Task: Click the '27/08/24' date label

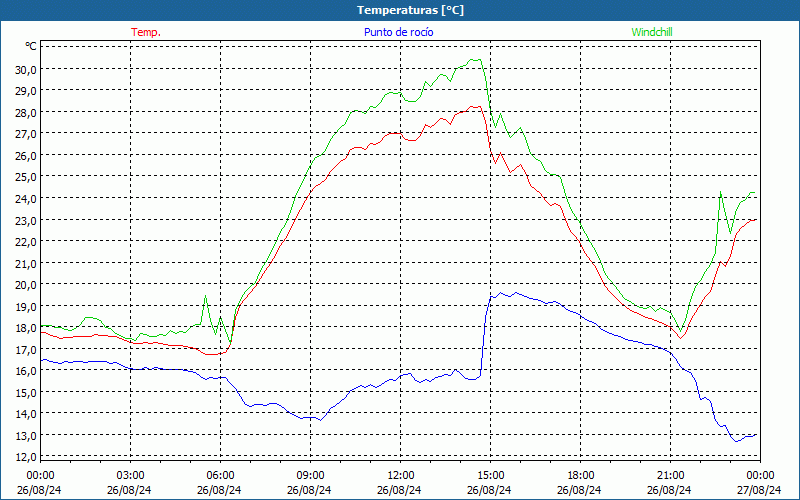Action: pyautogui.click(x=760, y=490)
